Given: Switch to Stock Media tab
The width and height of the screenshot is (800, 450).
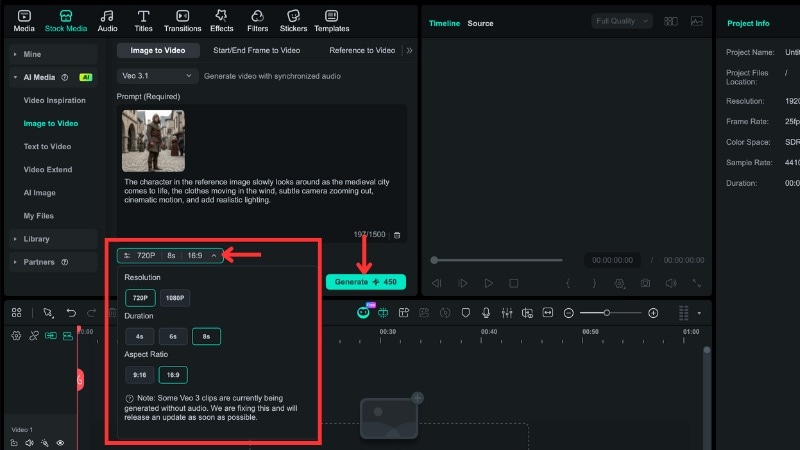Looking at the screenshot, I should (x=66, y=21).
